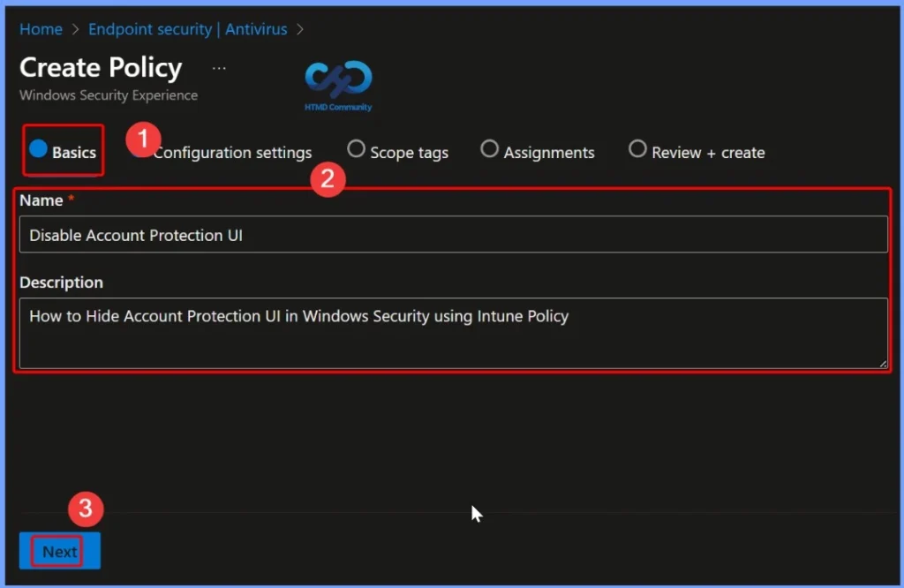904x588 pixels.
Task: Select the Basics step radio button
Action: tap(37, 149)
